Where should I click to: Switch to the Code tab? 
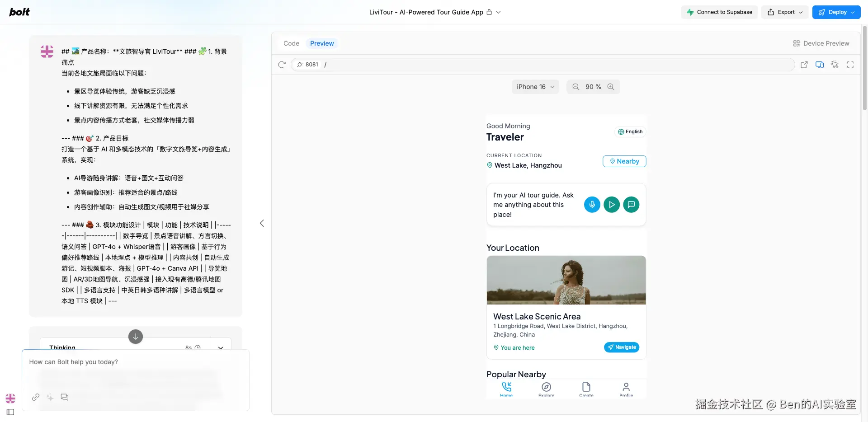(291, 43)
